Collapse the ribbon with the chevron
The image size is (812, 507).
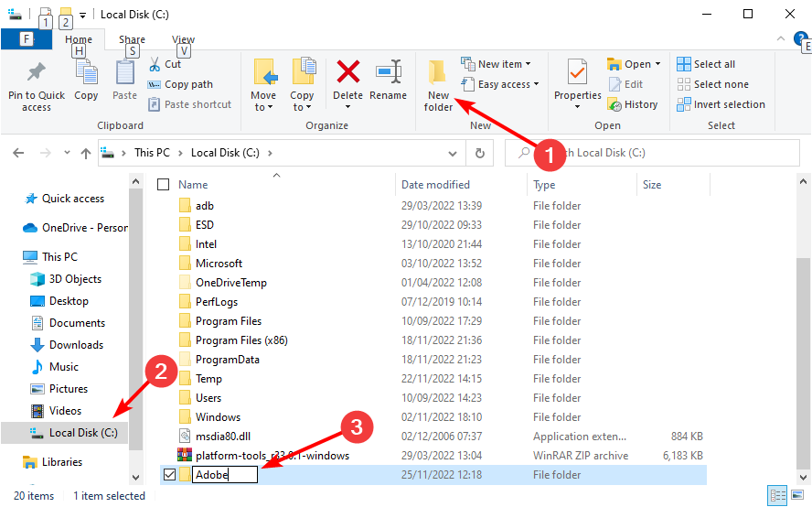(781, 38)
